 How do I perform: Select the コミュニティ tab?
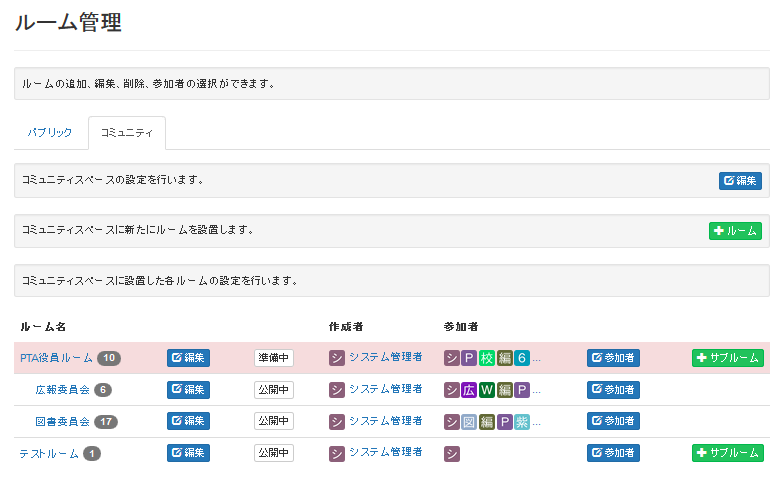click(x=127, y=132)
